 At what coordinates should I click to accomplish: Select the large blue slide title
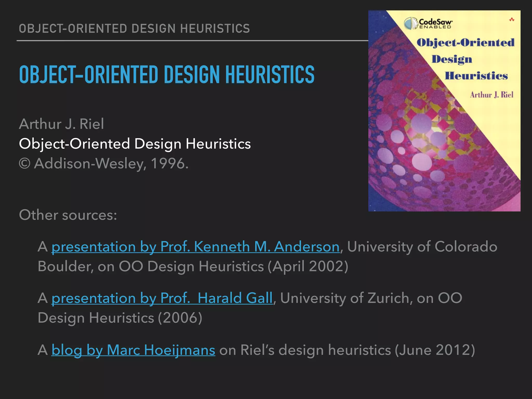tap(167, 75)
